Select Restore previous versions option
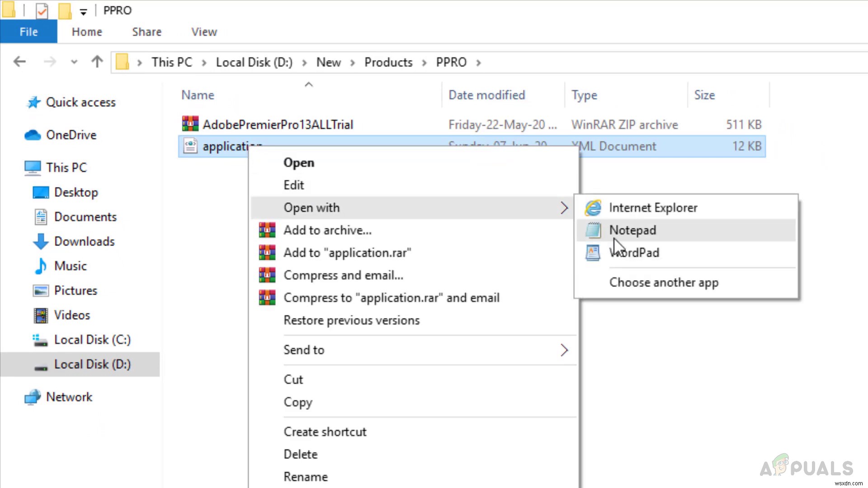Viewport: 868px width, 488px height. click(352, 320)
